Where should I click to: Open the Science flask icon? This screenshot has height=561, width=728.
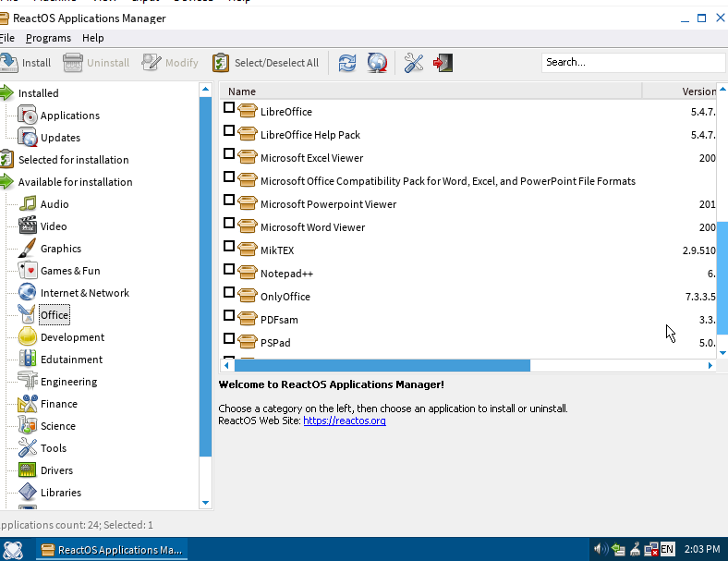28,426
